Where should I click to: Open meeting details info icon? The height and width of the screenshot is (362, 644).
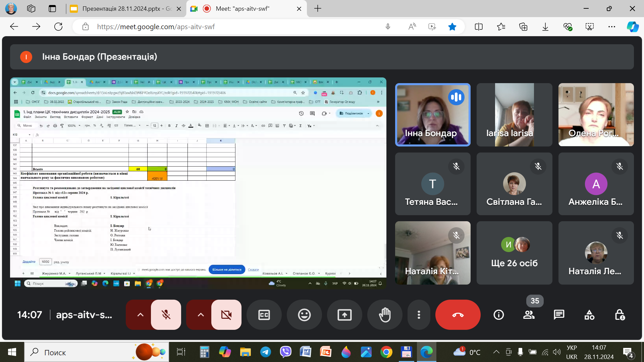click(x=499, y=315)
